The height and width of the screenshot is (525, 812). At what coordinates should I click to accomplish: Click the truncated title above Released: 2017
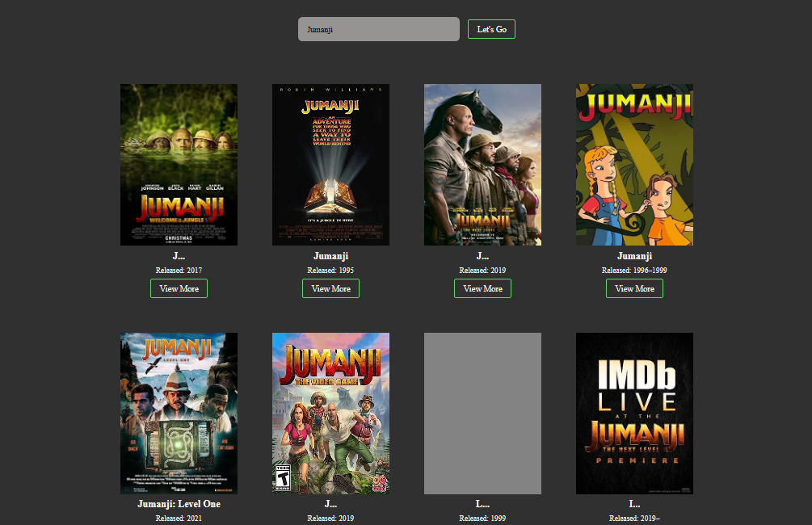179,256
